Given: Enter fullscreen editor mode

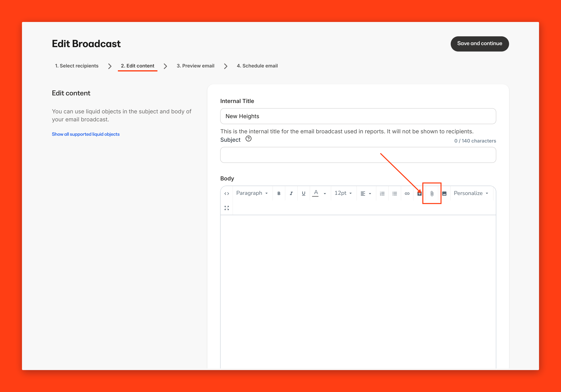Looking at the screenshot, I should pyautogui.click(x=227, y=208).
